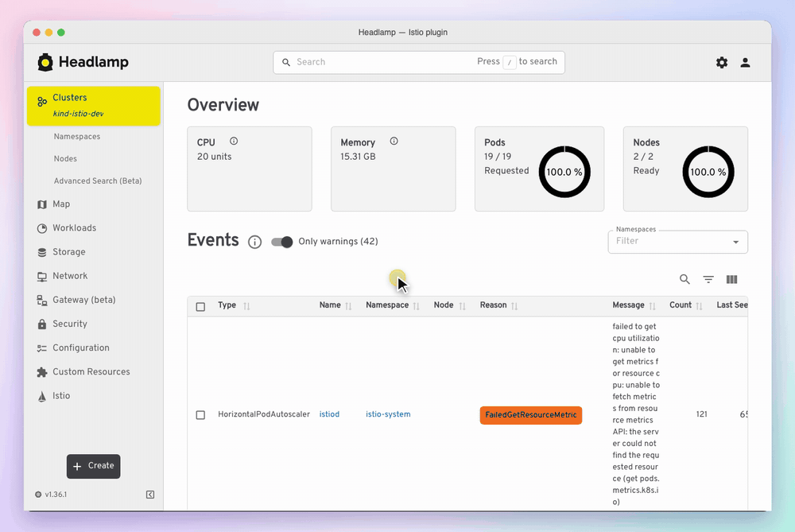Sort by Name column arrows
The image size is (795, 532).
pos(348,306)
